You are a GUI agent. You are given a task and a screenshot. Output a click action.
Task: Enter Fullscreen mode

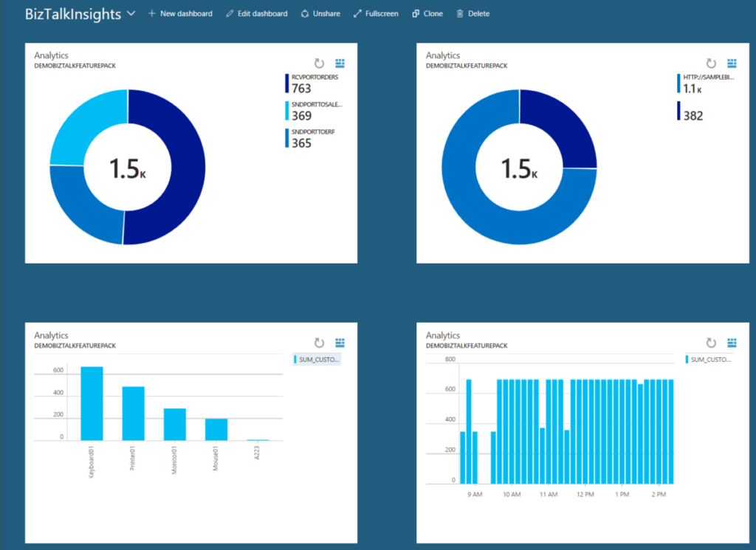376,13
